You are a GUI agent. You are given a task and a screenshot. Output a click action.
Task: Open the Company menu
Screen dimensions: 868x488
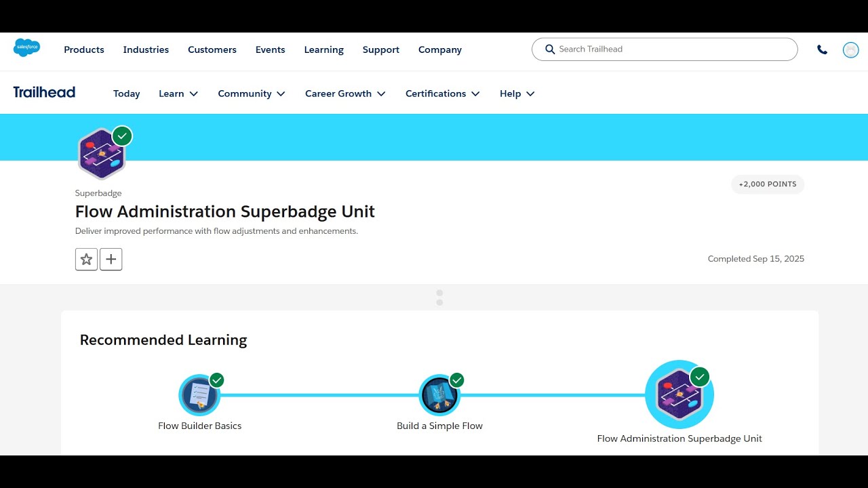(x=440, y=49)
